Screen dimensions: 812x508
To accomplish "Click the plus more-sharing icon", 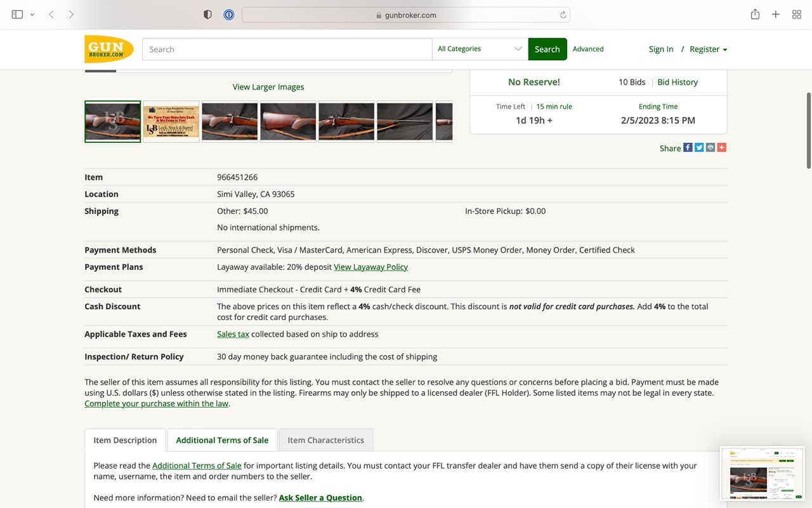I will point(722,147).
